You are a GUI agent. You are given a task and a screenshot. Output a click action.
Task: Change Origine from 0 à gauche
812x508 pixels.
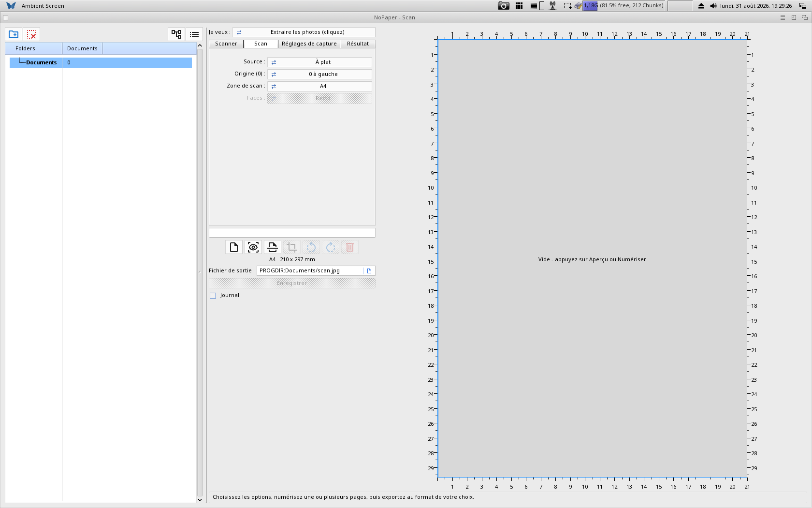tap(319, 74)
